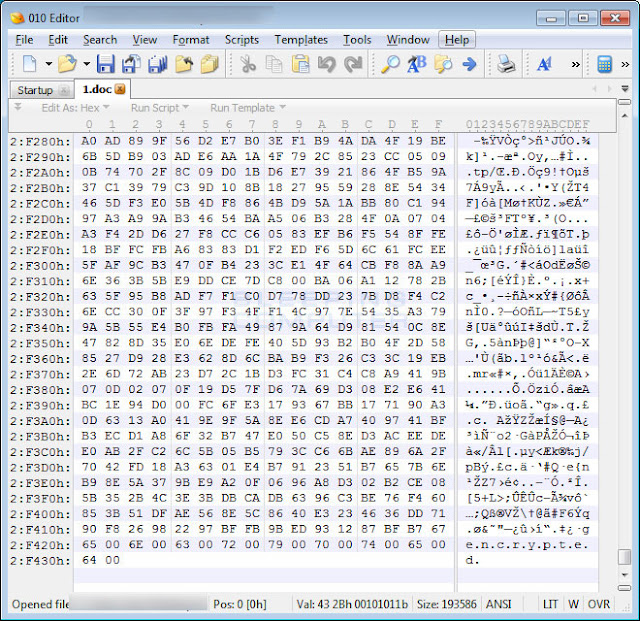Click the Save As toolbar icon
The height and width of the screenshot is (621, 640).
tap(131, 64)
